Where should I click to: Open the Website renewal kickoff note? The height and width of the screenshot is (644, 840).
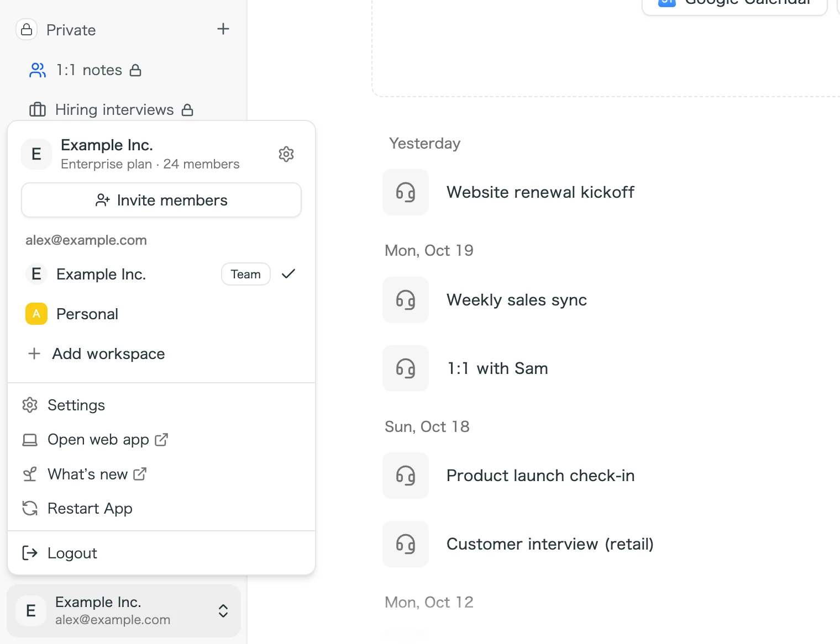(540, 192)
